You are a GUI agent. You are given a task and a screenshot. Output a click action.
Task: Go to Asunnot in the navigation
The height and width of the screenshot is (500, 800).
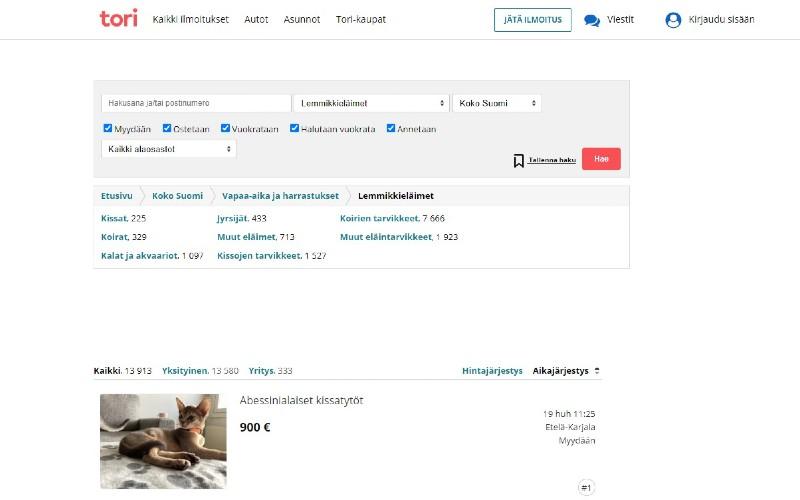tap(302, 20)
